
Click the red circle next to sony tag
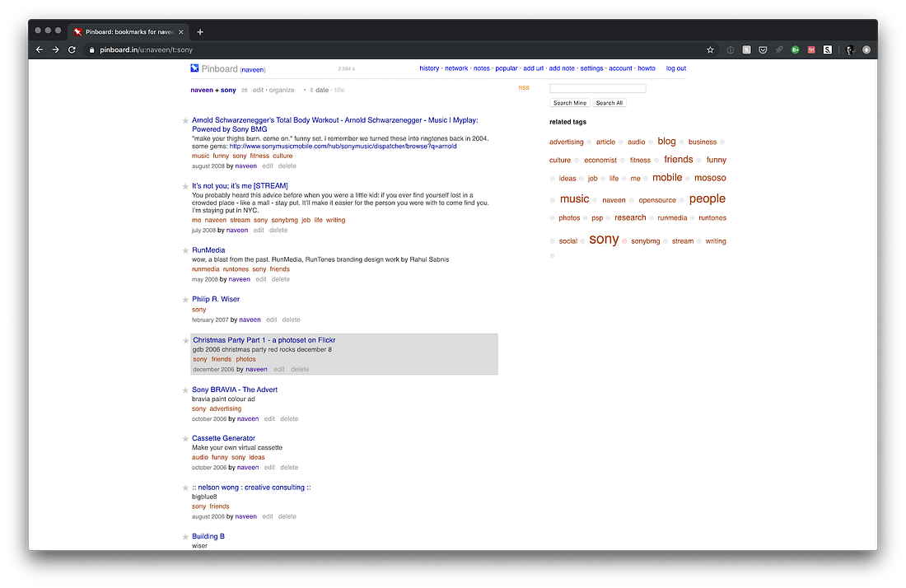coord(624,241)
